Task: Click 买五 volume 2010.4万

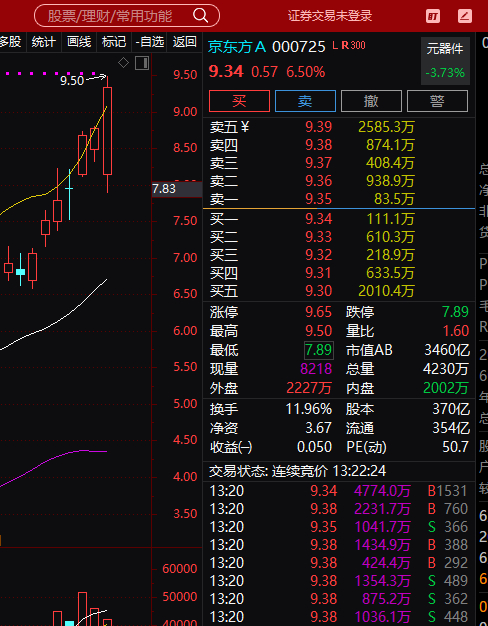Action: pos(386,291)
